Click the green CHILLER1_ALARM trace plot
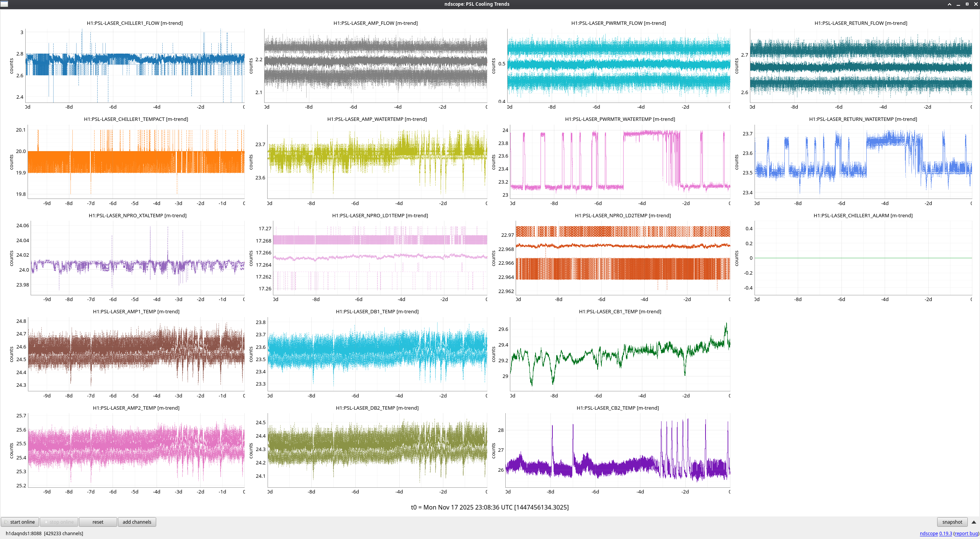The width and height of the screenshot is (980, 539). click(863, 258)
